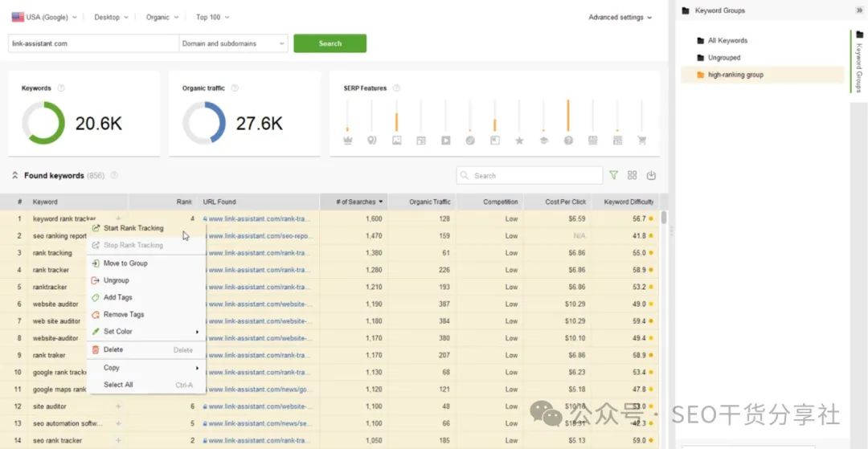Click the graduation cap SERP feature icon
This screenshot has height=449, width=868.
coord(543,141)
